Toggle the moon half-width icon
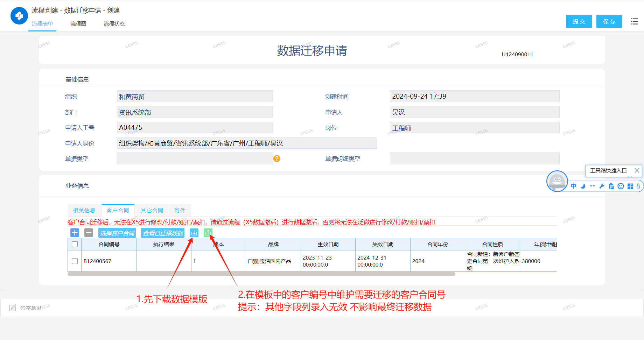644x340 pixels. pyautogui.click(x=583, y=186)
